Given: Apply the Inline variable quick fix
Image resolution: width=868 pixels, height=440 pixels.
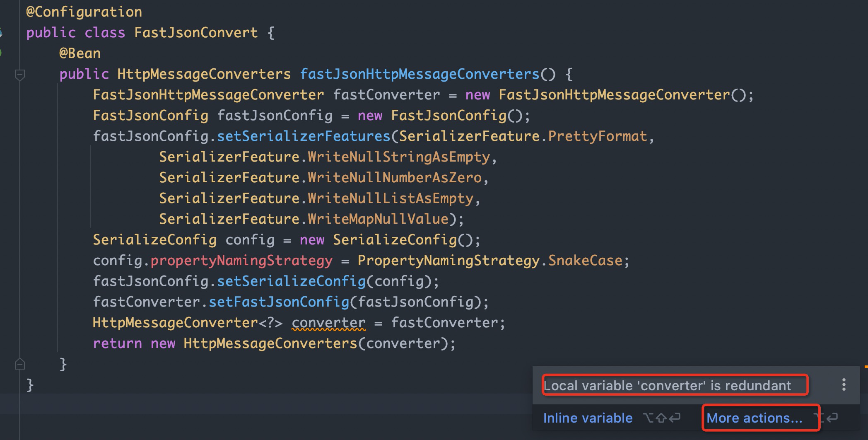Looking at the screenshot, I should tap(588, 418).
